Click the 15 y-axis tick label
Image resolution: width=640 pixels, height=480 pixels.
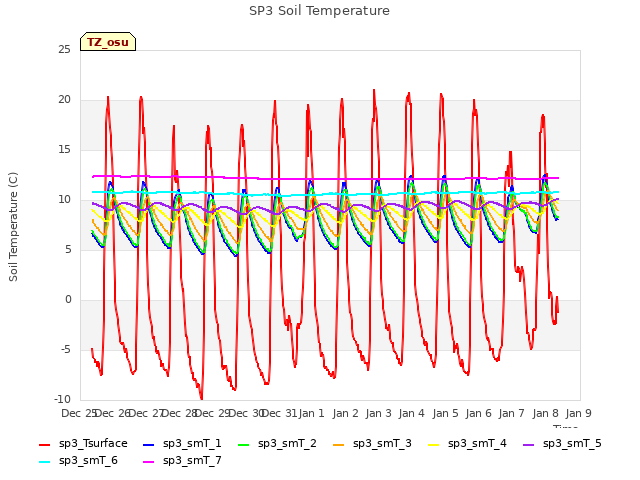point(64,150)
